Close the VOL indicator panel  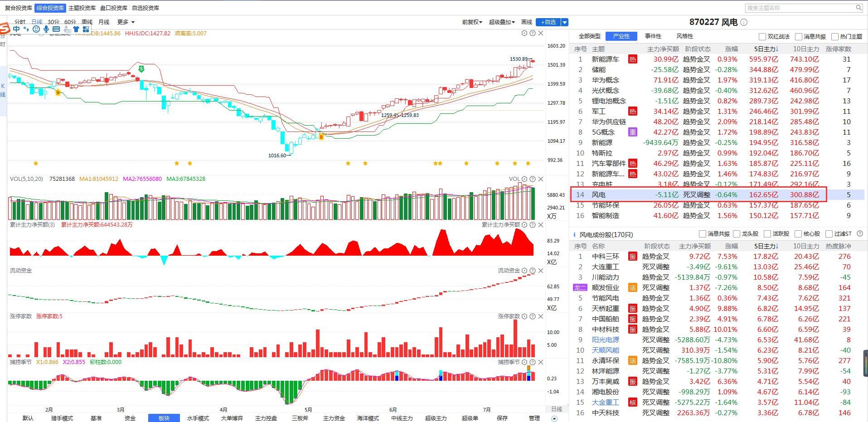pos(541,179)
